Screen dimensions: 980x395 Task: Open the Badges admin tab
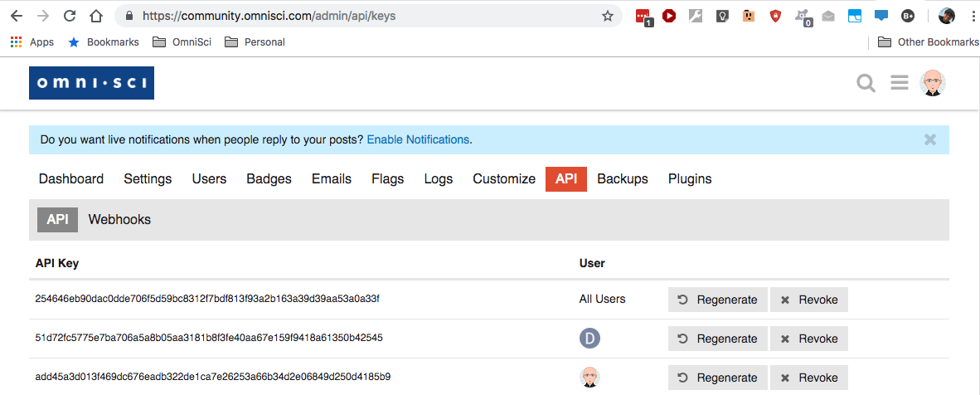pyautogui.click(x=269, y=179)
